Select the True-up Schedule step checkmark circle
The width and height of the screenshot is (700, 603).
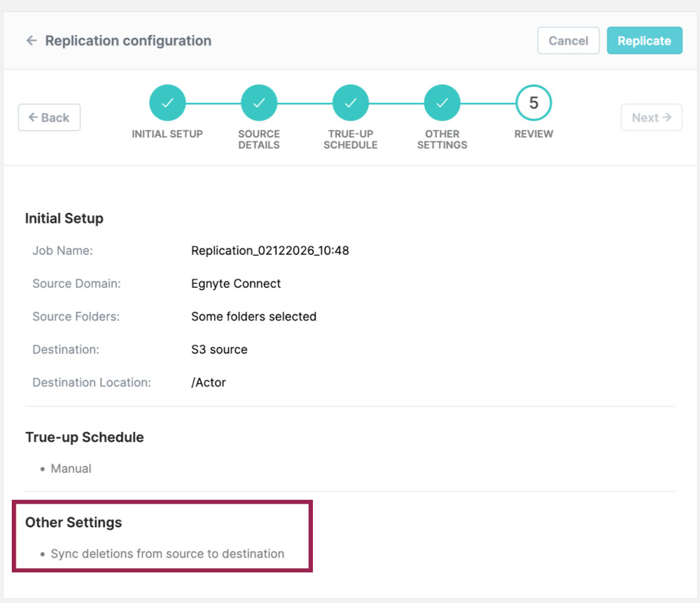(351, 103)
